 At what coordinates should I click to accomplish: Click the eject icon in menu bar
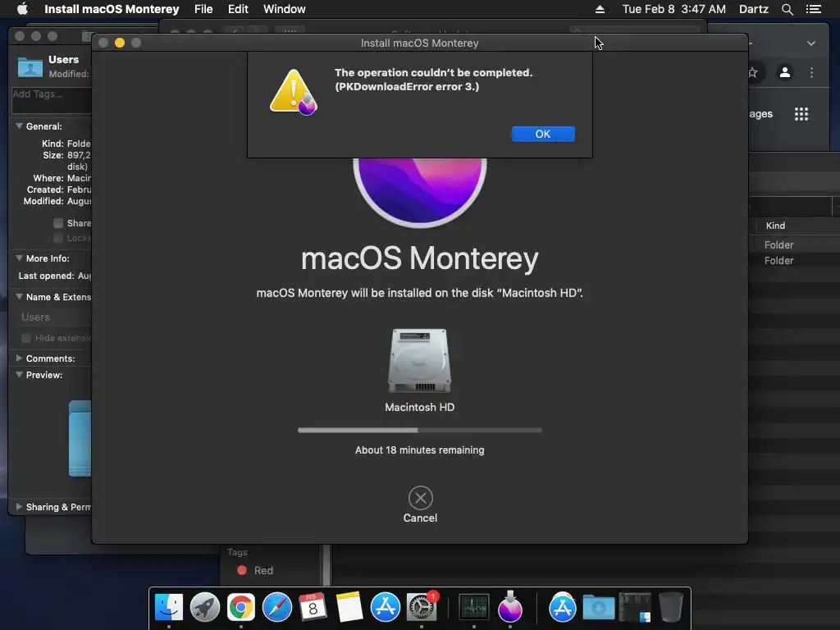click(600, 9)
